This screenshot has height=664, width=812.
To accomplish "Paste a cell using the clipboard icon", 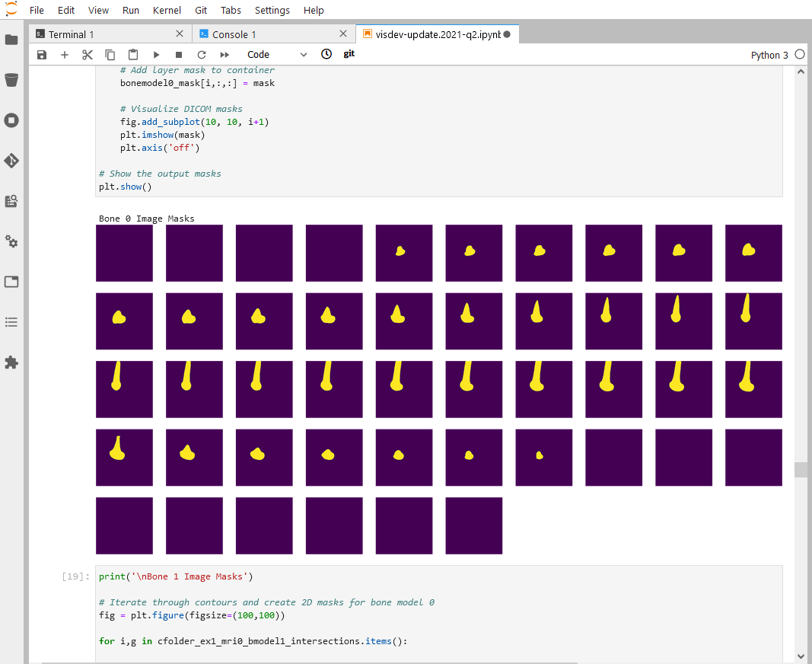I will (x=132, y=54).
